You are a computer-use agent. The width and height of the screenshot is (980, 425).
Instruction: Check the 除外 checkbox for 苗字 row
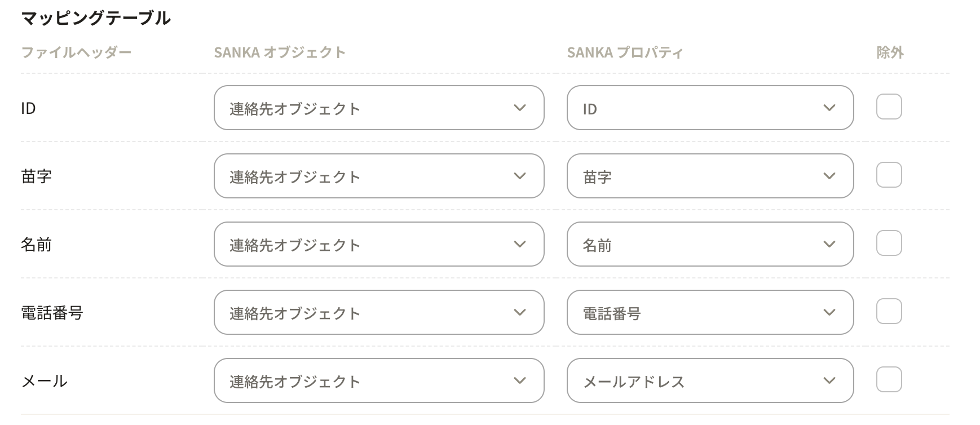tap(889, 175)
